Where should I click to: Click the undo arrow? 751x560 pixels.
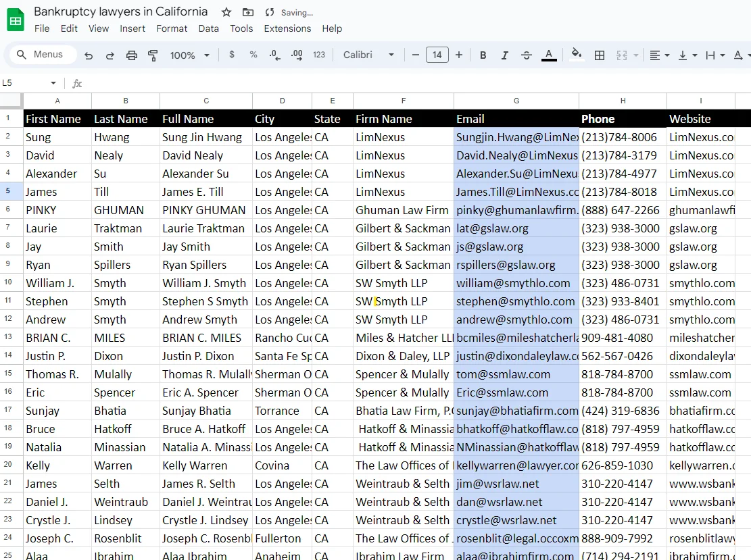tap(89, 55)
